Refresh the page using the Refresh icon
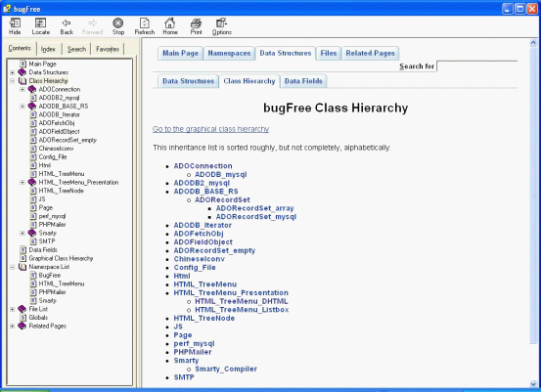Screen dimensions: 541x392 click(x=144, y=23)
